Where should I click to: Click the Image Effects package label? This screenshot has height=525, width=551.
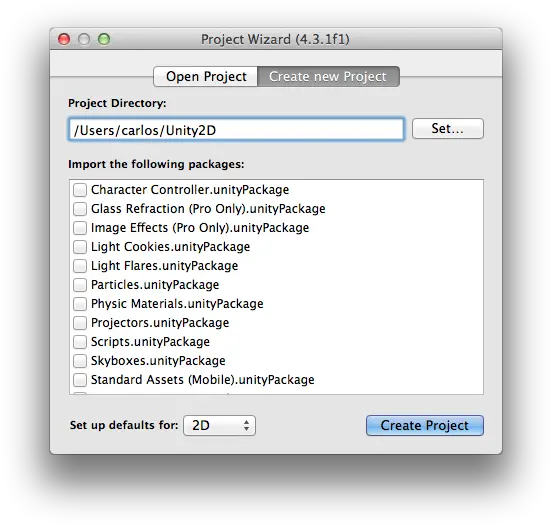point(200,228)
